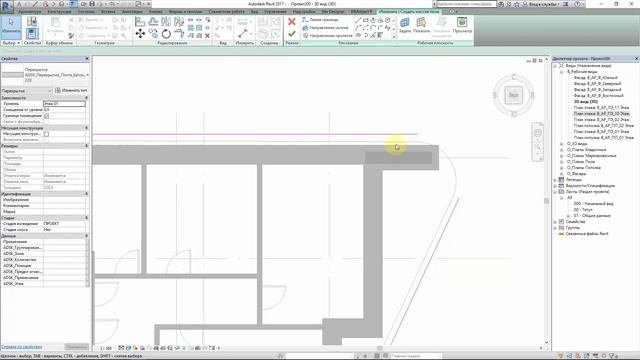Viewport: 640px width, 360px height.
Task: Click the Set (Задать) work plane icon
Action: [405, 25]
